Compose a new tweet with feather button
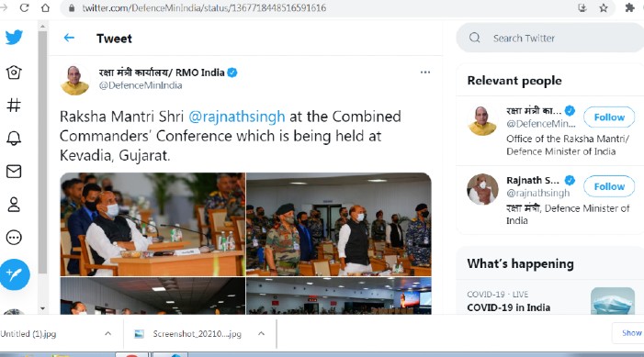Viewport: 644px width, 357px height. pyautogui.click(x=15, y=274)
